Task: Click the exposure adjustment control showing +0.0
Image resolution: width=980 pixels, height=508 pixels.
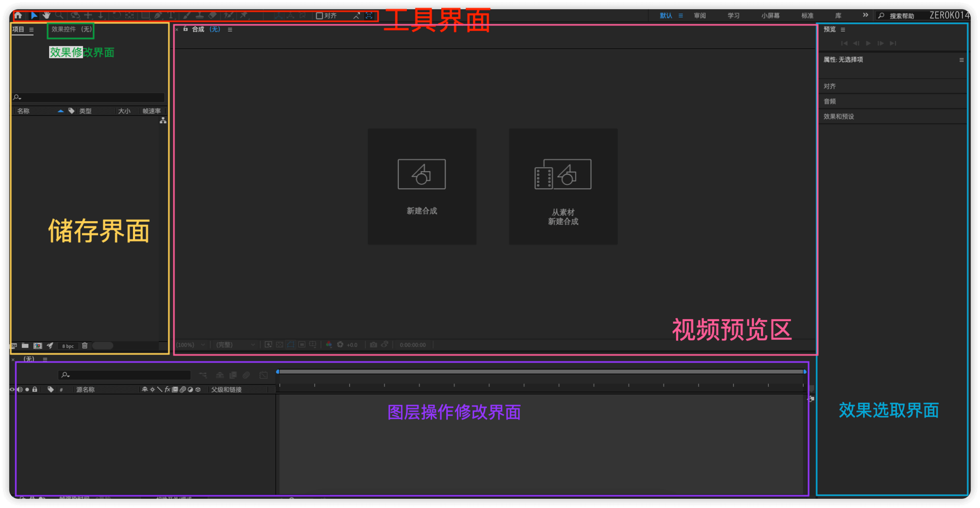Action: pos(352,345)
